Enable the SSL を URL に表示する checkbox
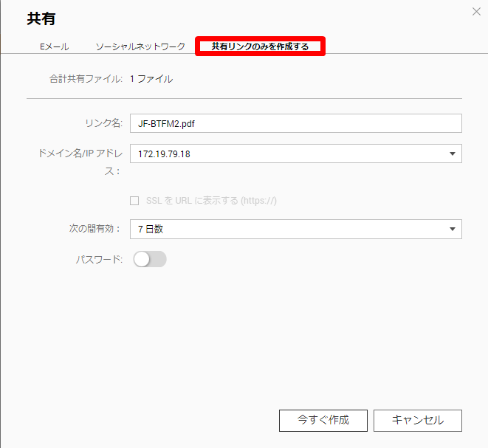The image size is (488, 448). [x=134, y=201]
